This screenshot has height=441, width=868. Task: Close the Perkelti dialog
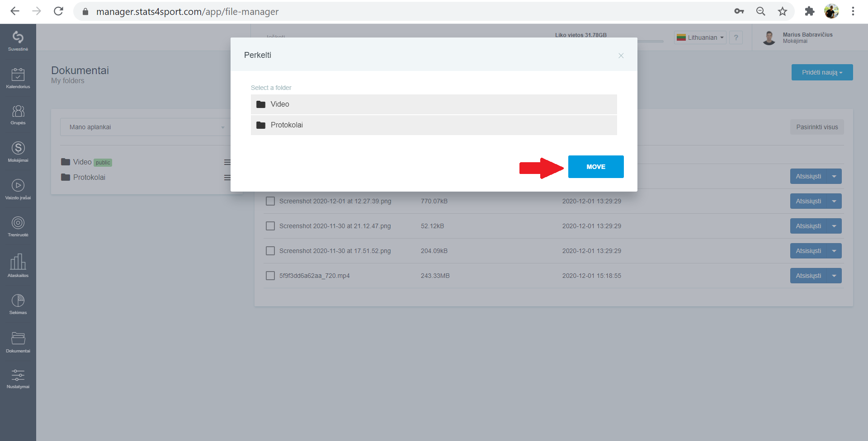[621, 56]
